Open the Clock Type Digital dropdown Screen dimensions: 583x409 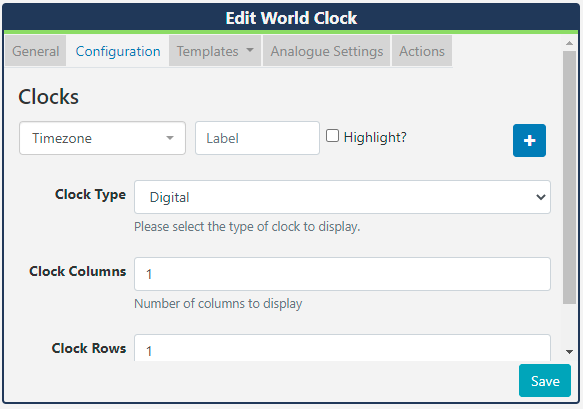coord(342,197)
